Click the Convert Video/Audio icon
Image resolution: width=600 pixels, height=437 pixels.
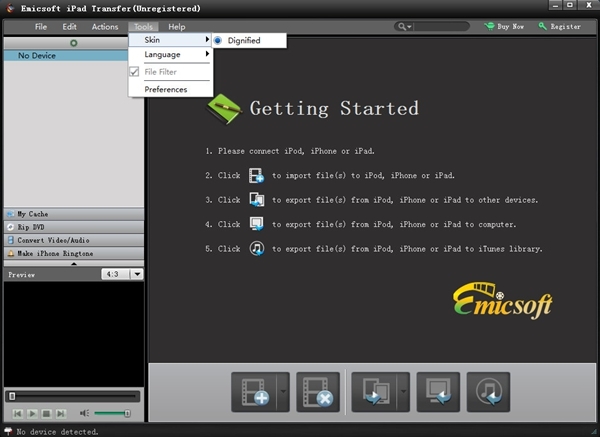point(11,240)
